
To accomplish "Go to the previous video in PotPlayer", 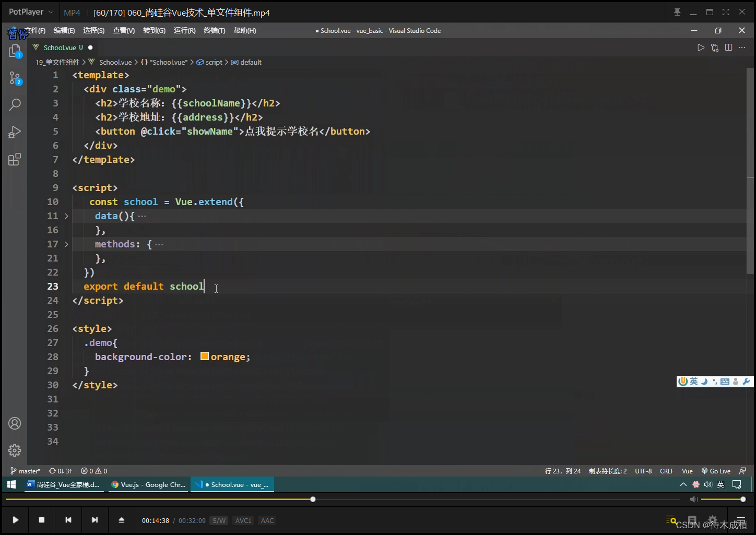I will click(x=68, y=520).
